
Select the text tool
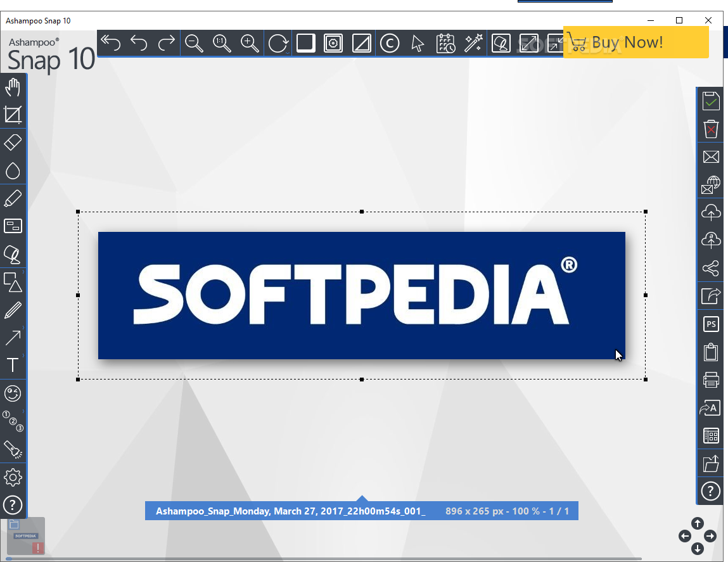[13, 365]
